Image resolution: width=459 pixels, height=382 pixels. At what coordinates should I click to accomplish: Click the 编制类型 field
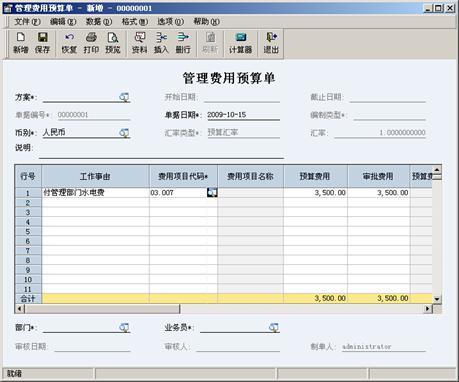[x=389, y=115]
